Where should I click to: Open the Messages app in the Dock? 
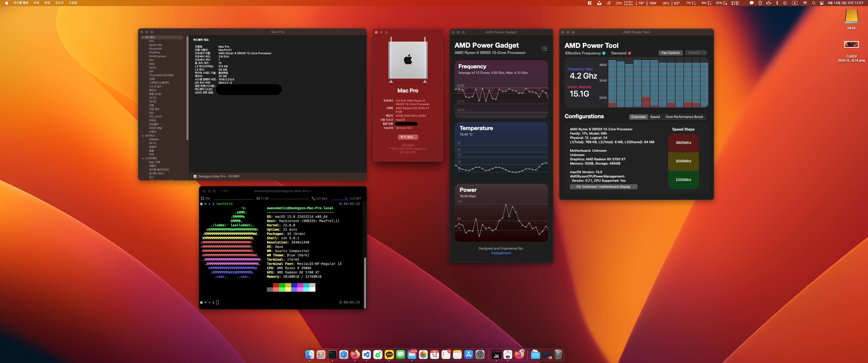(400, 354)
